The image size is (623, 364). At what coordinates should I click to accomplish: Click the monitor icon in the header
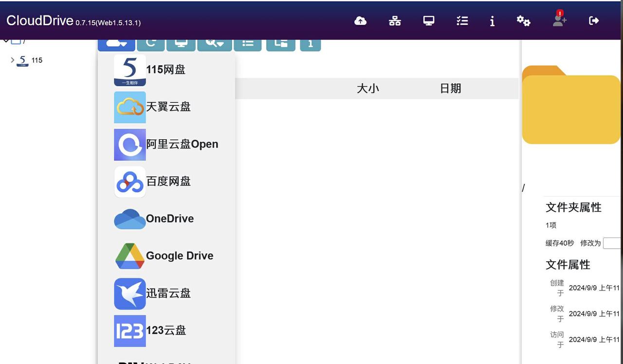tap(428, 20)
